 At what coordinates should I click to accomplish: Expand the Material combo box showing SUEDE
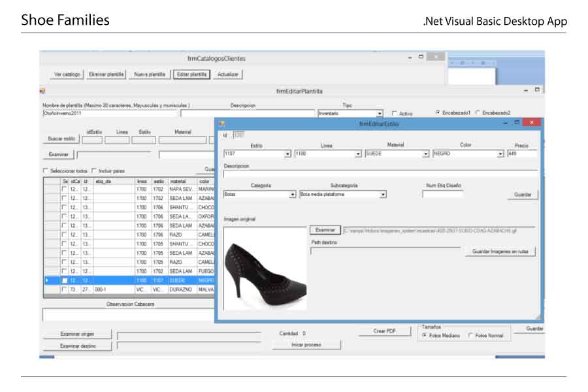point(426,154)
